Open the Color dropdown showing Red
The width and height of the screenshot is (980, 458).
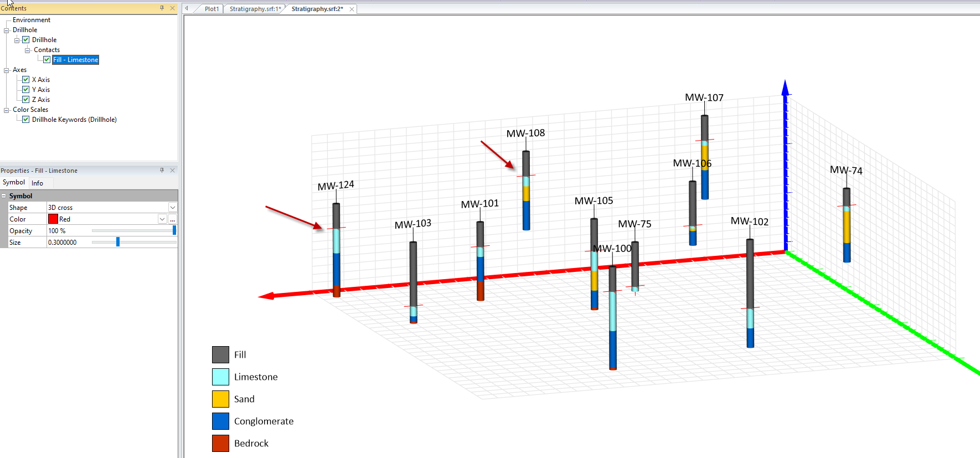tap(162, 219)
